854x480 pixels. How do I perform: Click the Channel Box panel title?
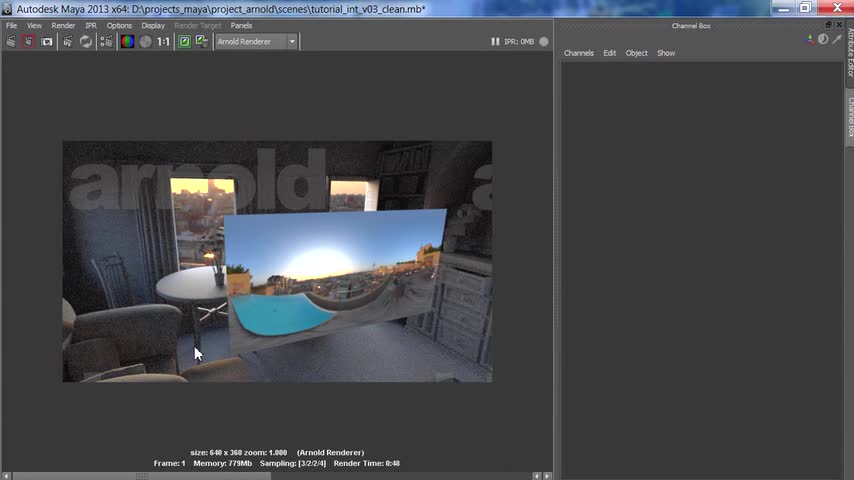(x=691, y=26)
